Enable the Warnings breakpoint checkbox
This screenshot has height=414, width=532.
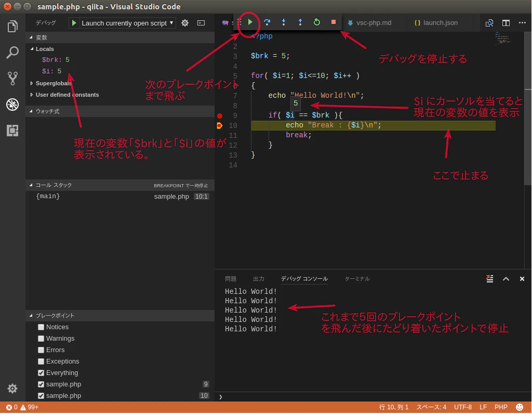click(41, 339)
